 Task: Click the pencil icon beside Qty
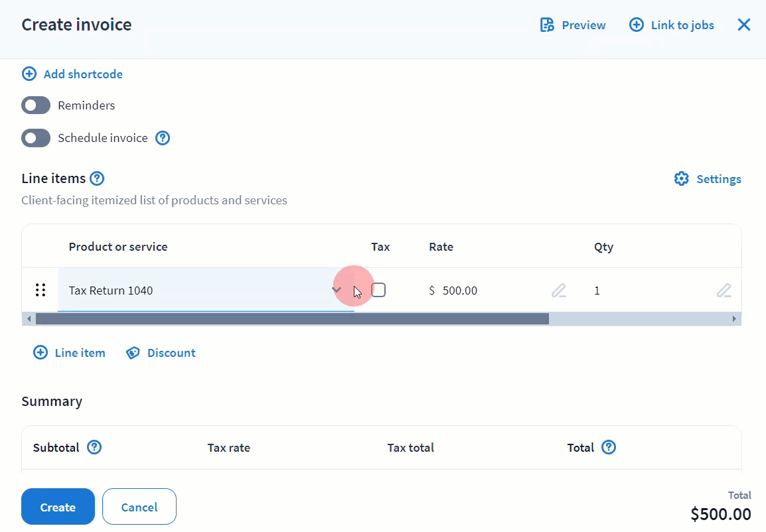click(x=724, y=291)
